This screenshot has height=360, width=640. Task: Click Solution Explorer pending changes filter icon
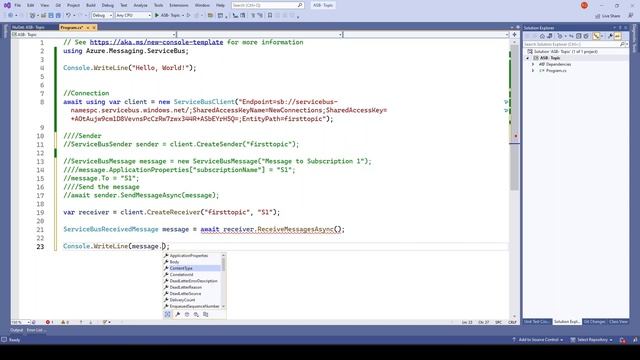click(560, 36)
